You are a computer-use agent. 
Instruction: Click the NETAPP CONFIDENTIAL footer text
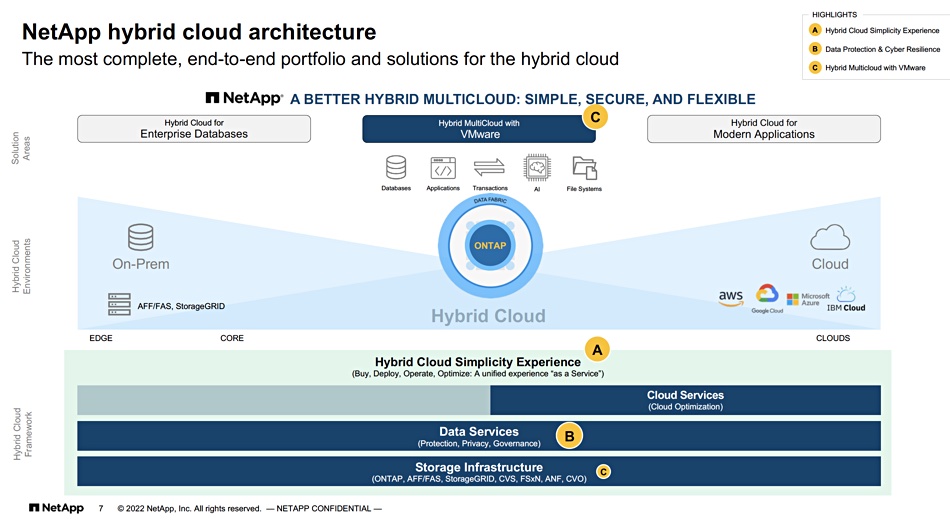click(x=324, y=508)
